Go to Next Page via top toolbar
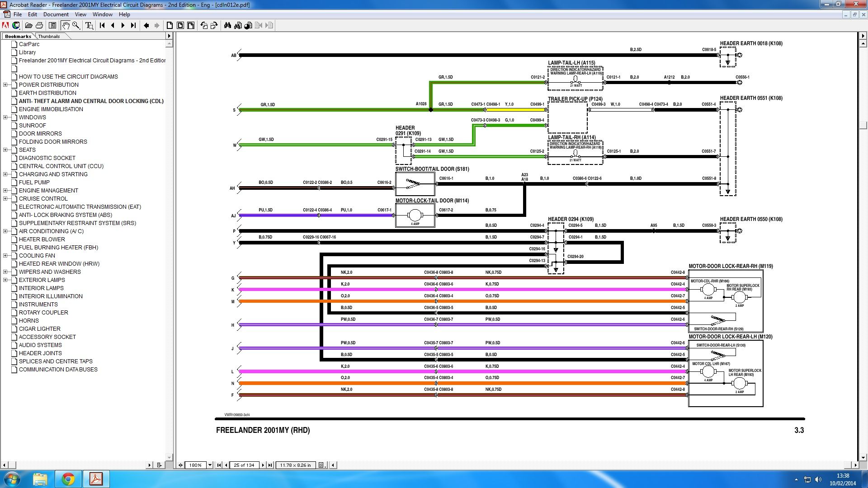This screenshot has height=488, width=868. (x=123, y=25)
